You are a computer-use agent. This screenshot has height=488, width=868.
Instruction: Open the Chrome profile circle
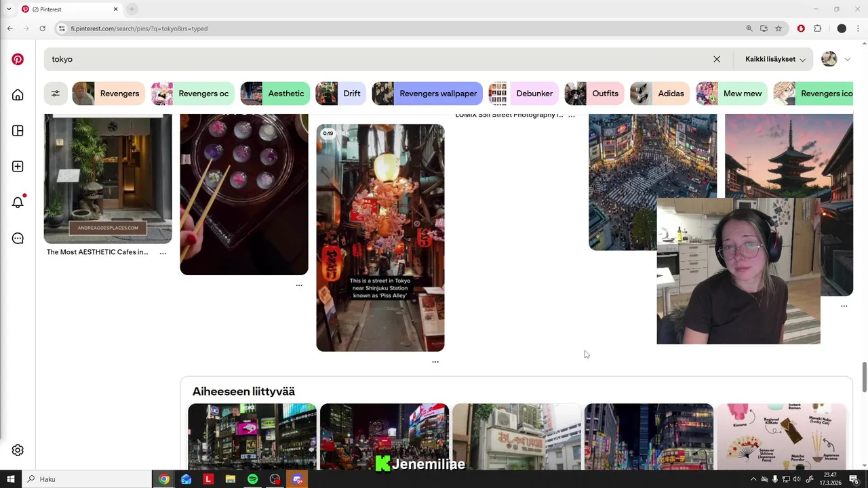tap(842, 28)
